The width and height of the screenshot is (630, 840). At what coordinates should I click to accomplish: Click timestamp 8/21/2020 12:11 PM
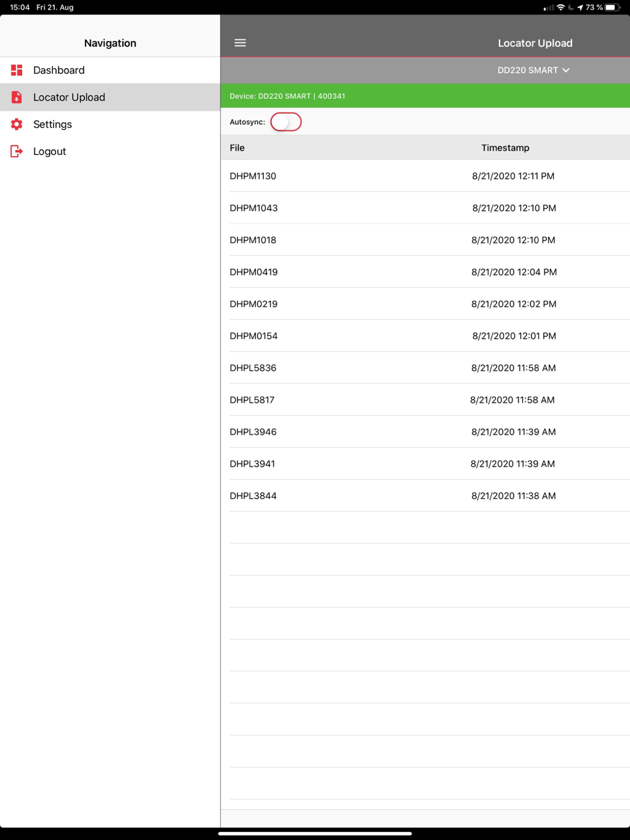click(x=513, y=176)
